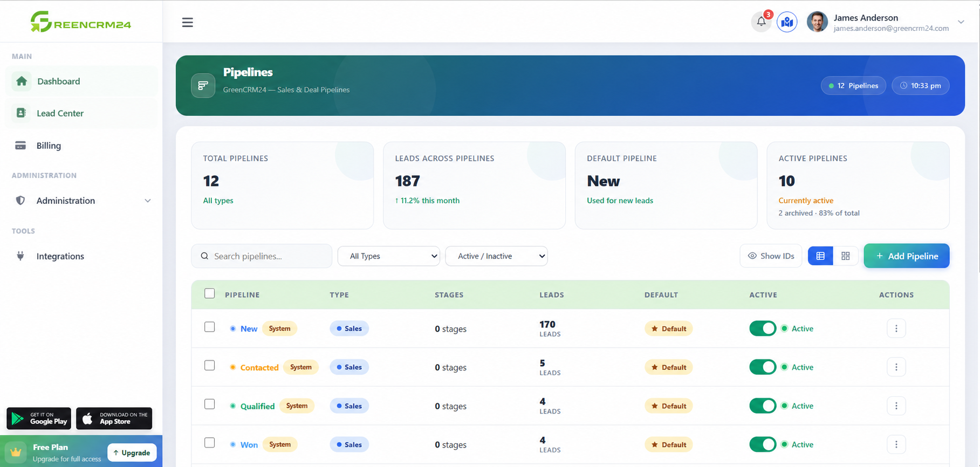Open the notifications bell
Screen dimensions: 980x467
[x=761, y=22]
